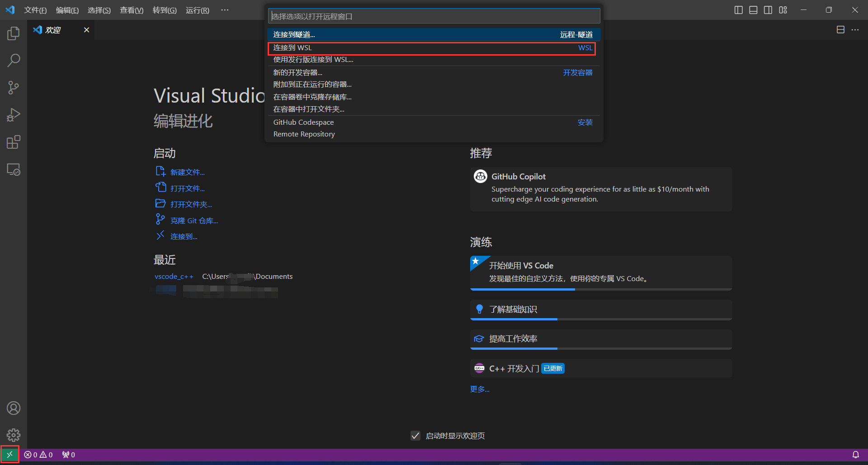Open the Run and Debug view
The width and height of the screenshot is (868, 465).
click(x=14, y=115)
